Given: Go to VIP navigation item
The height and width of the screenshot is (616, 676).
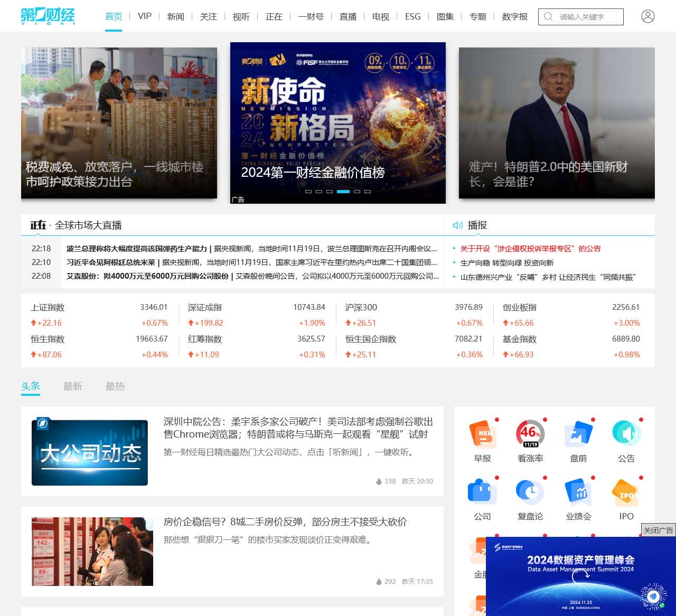Looking at the screenshot, I should coord(145,16).
